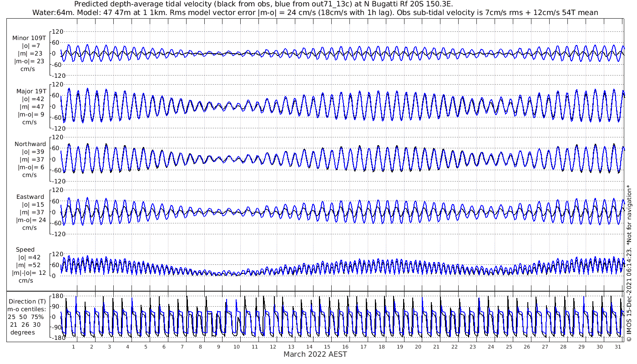Viewport: 637px width, 364px height.
Task: Select the 'Eastward' panel label
Action: point(31,197)
